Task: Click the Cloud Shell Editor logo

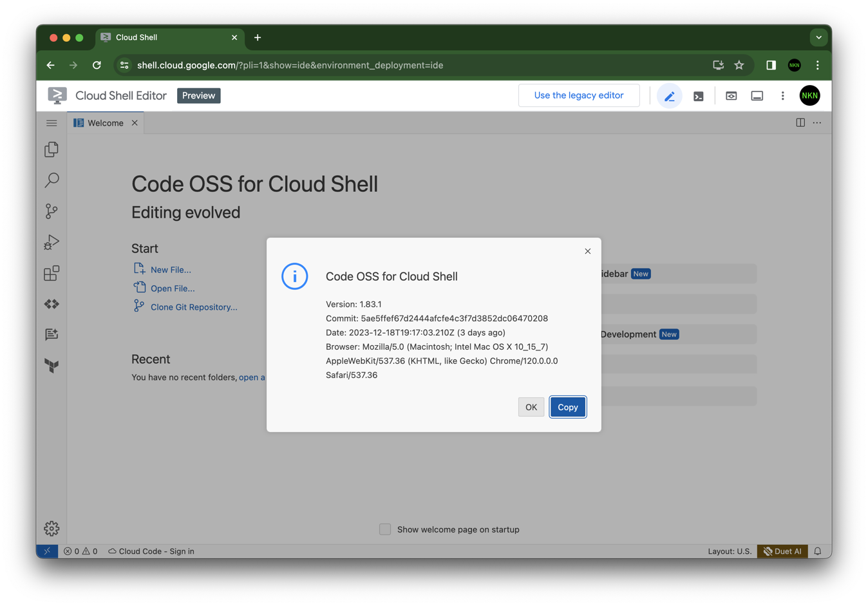Action: point(57,96)
